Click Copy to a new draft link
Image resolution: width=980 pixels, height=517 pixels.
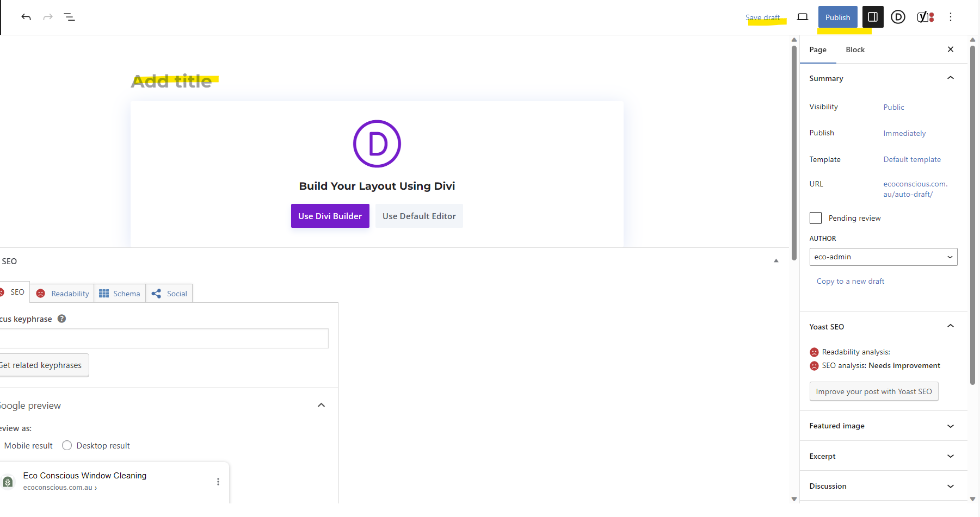pos(850,281)
